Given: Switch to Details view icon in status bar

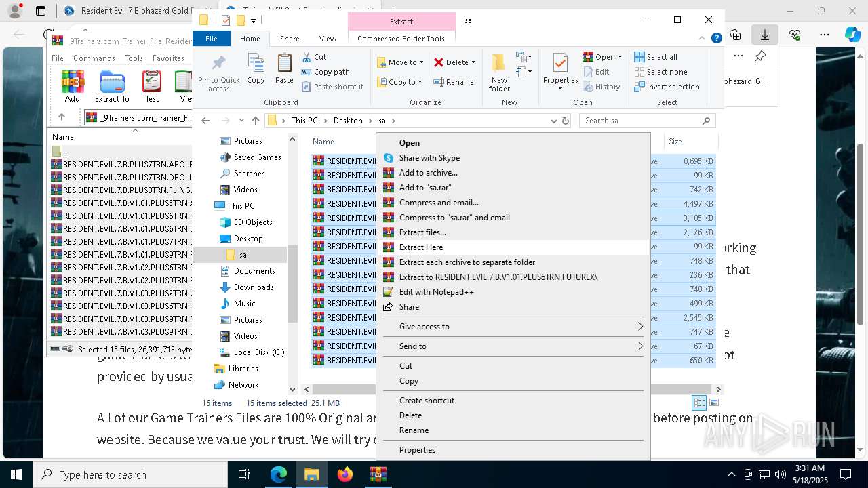Looking at the screenshot, I should 699,403.
